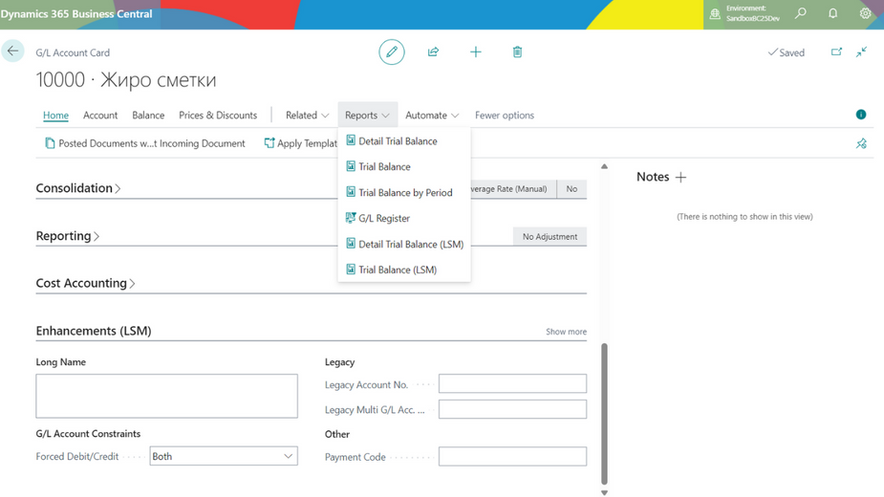This screenshot has height=497, width=884.
Task: Click the Apply Template icon
Action: click(269, 143)
